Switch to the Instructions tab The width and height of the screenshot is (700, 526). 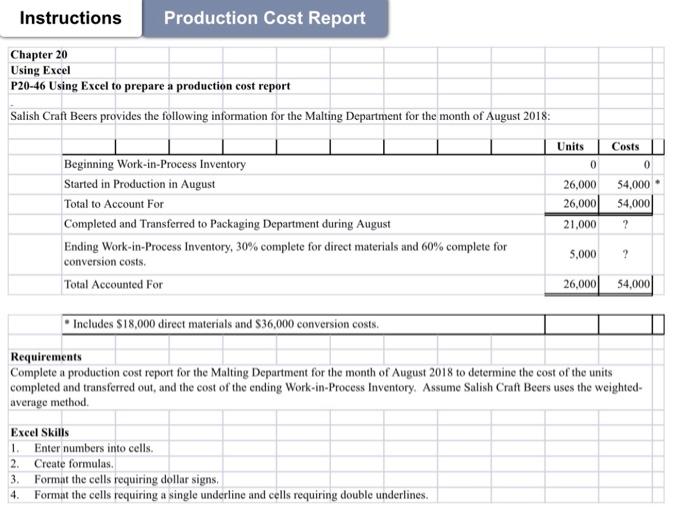tap(71, 18)
